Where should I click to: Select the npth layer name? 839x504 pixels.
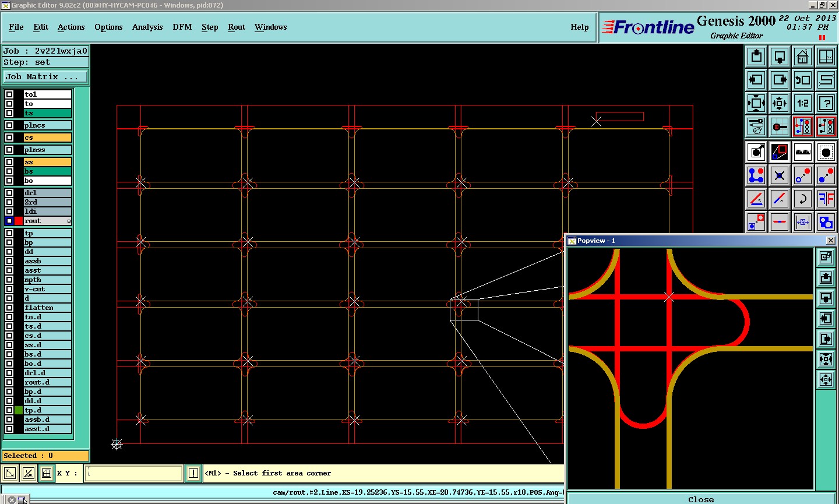point(47,280)
